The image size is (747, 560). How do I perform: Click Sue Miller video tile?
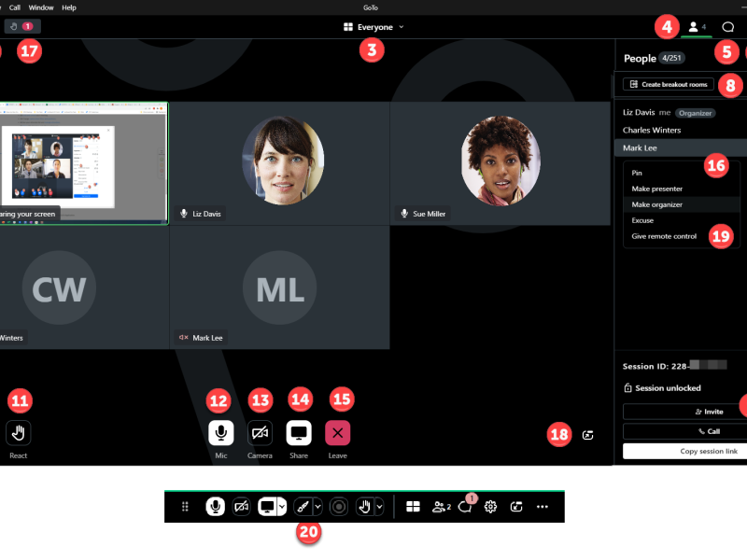click(500, 163)
